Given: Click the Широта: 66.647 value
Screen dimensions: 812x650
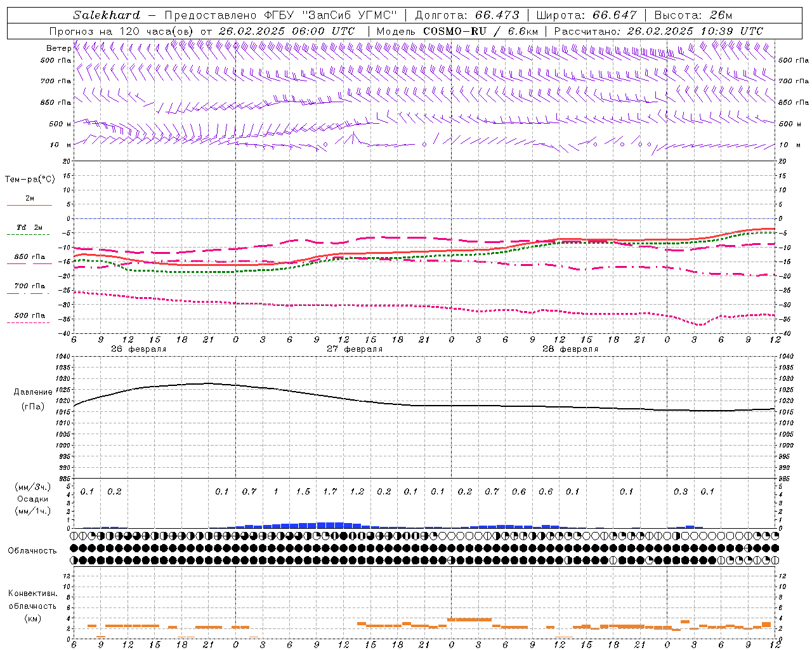Looking at the screenshot, I should 586,15.
